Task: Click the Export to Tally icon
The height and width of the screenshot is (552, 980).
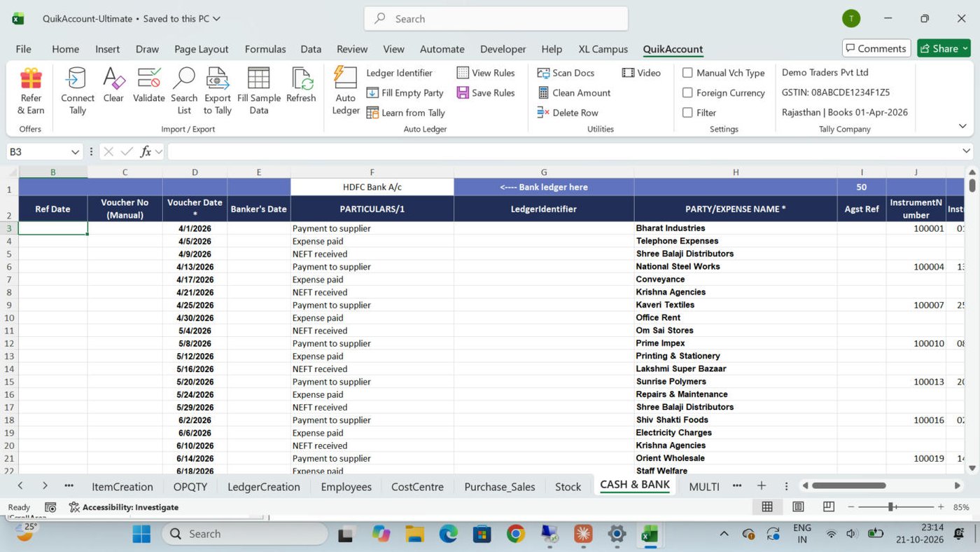Action: coord(218,79)
